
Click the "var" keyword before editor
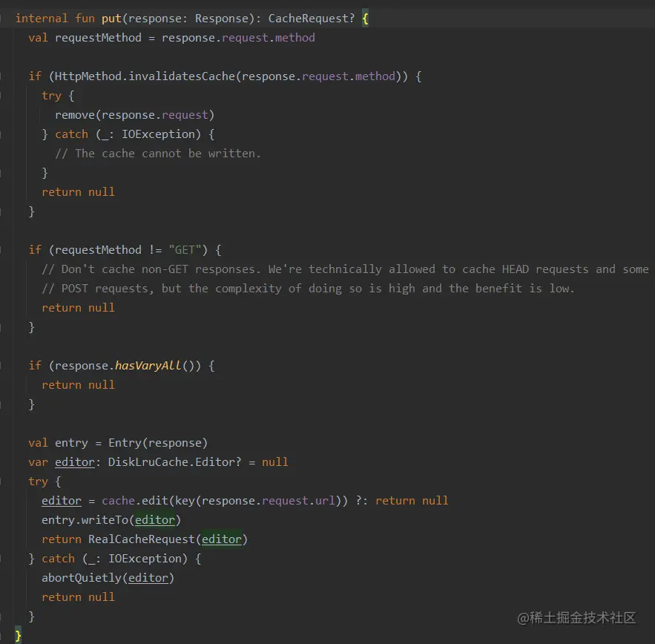[x=38, y=462]
